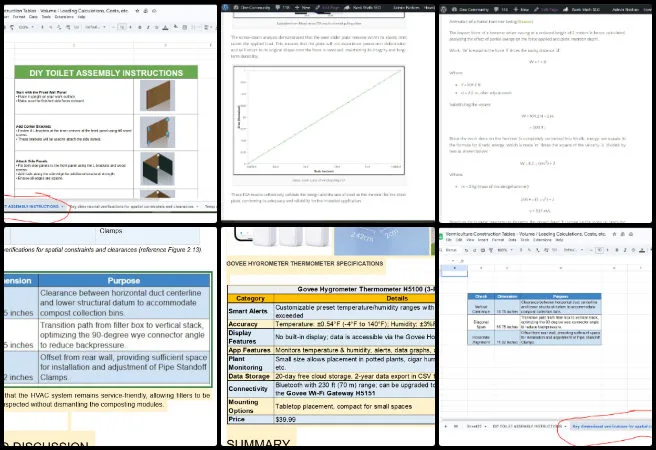The image size is (656, 450).
Task: Increase font size in the DIY toilet spreadsheet toolbar
Action: point(130,27)
